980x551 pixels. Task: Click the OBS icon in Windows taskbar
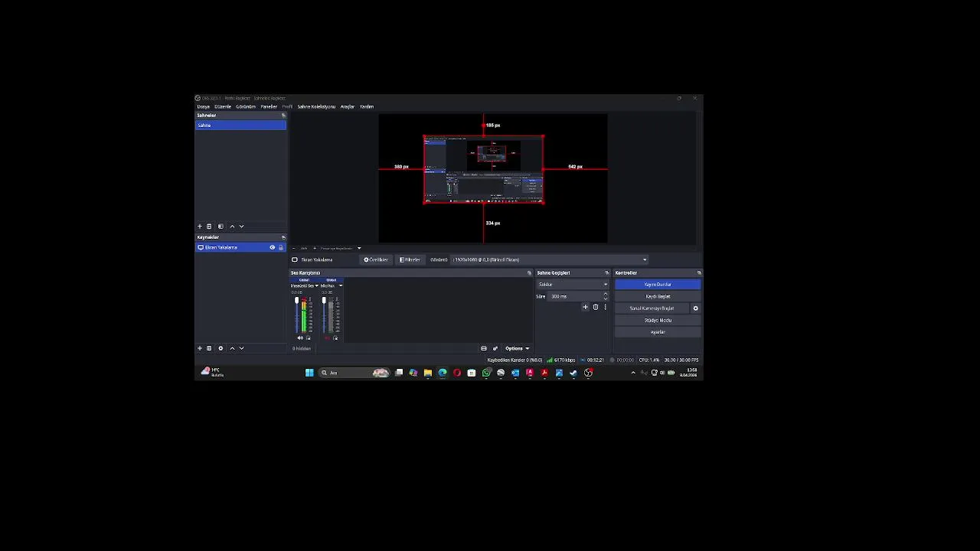(x=588, y=373)
